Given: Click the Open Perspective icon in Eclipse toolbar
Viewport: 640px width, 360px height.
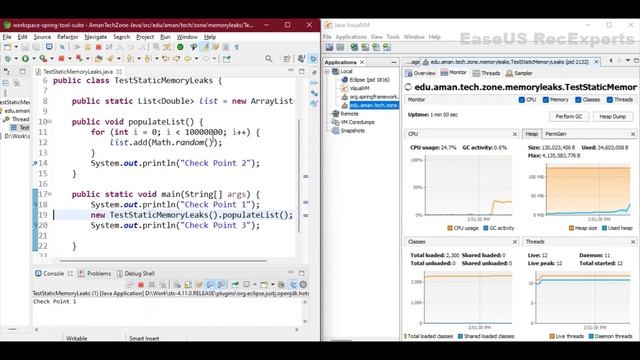Looking at the screenshot, I should coord(287,59).
